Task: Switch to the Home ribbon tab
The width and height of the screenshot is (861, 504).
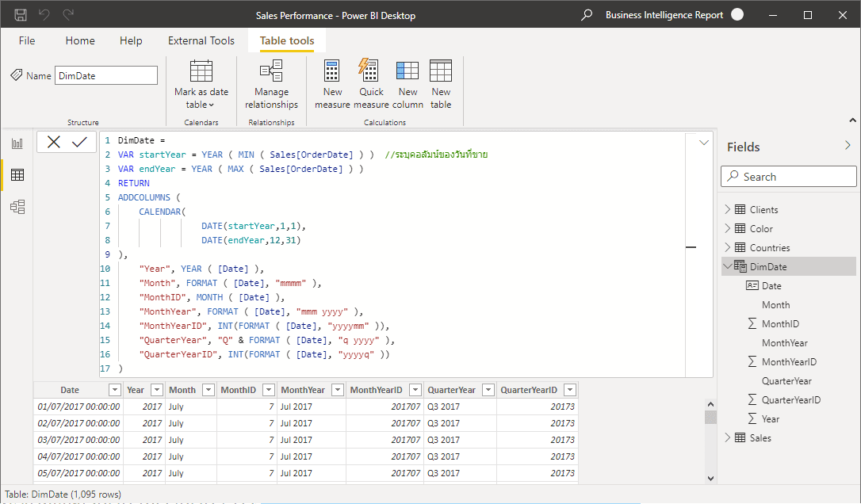Action: (79, 40)
